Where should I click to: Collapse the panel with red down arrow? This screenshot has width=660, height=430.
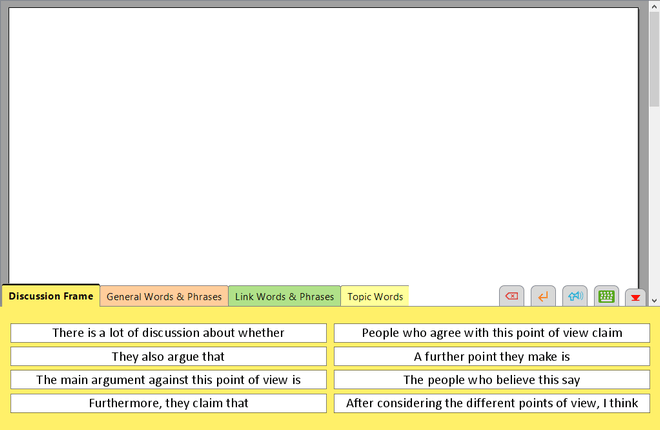(x=635, y=297)
